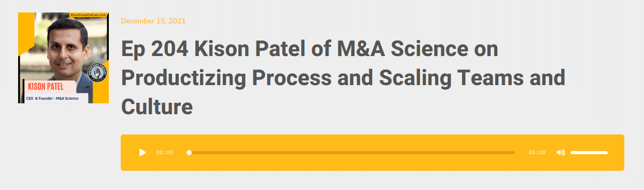Viewport: 644px width, 190px height.
Task: Click the total duration 00:00 near speaker icon
Action: click(x=537, y=153)
